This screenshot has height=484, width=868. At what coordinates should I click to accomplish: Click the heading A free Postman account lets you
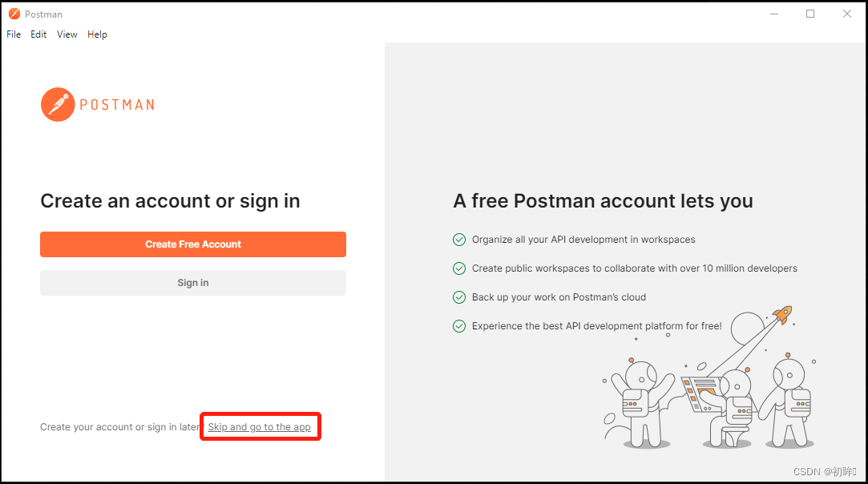point(603,200)
